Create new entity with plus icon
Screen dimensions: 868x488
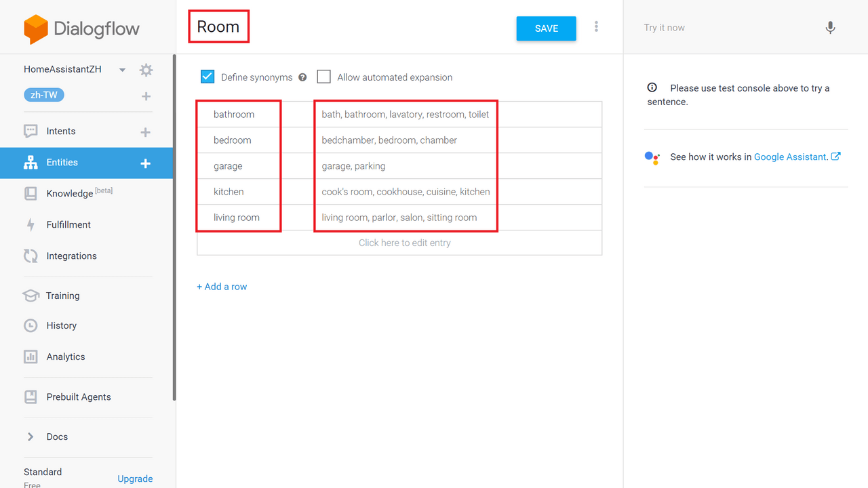145,163
